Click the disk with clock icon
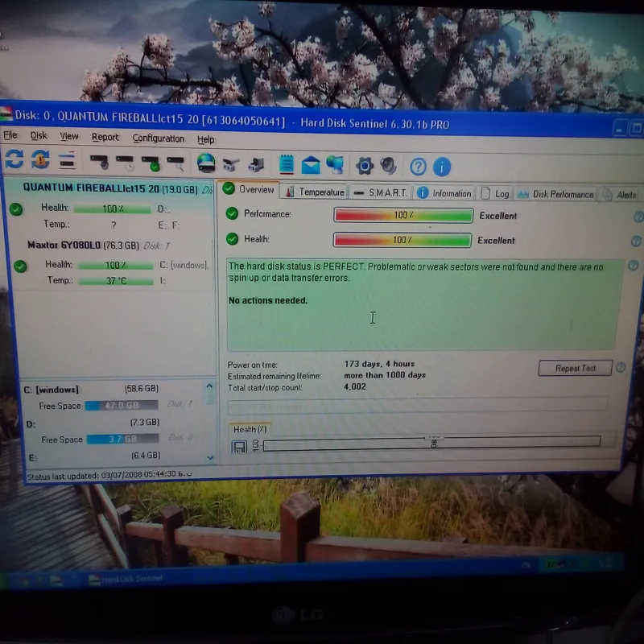 click(x=125, y=163)
